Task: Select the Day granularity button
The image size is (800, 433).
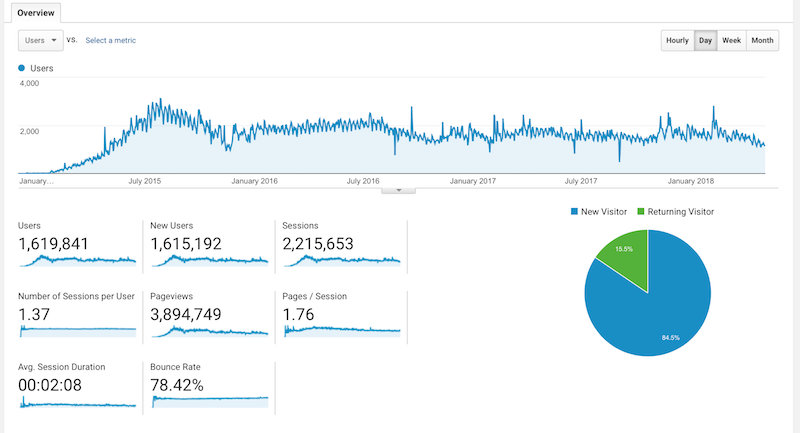Action: [706, 40]
